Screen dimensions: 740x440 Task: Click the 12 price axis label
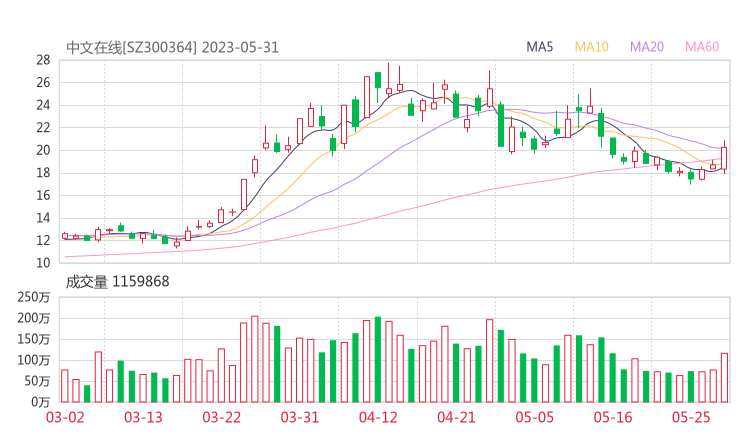tap(43, 240)
